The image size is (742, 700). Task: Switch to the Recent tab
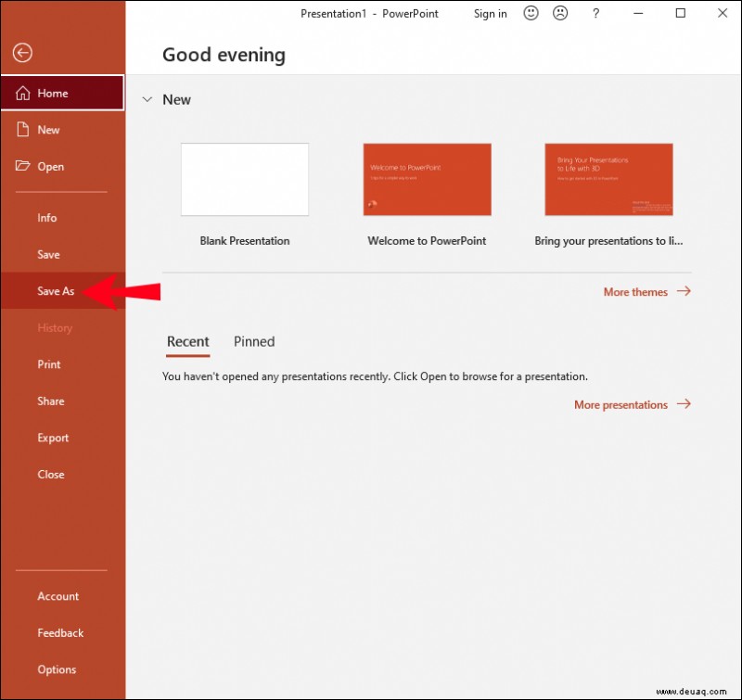(188, 341)
